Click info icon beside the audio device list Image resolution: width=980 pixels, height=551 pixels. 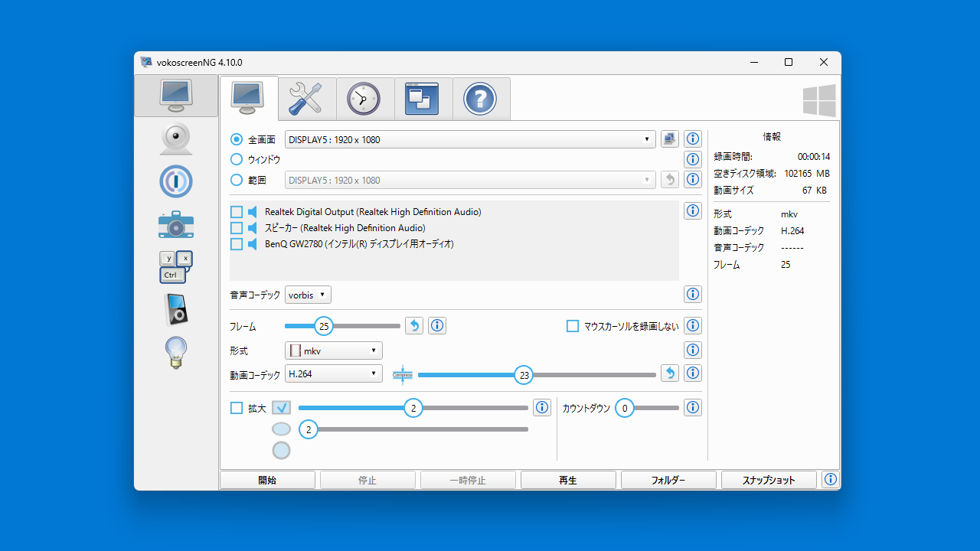point(693,210)
